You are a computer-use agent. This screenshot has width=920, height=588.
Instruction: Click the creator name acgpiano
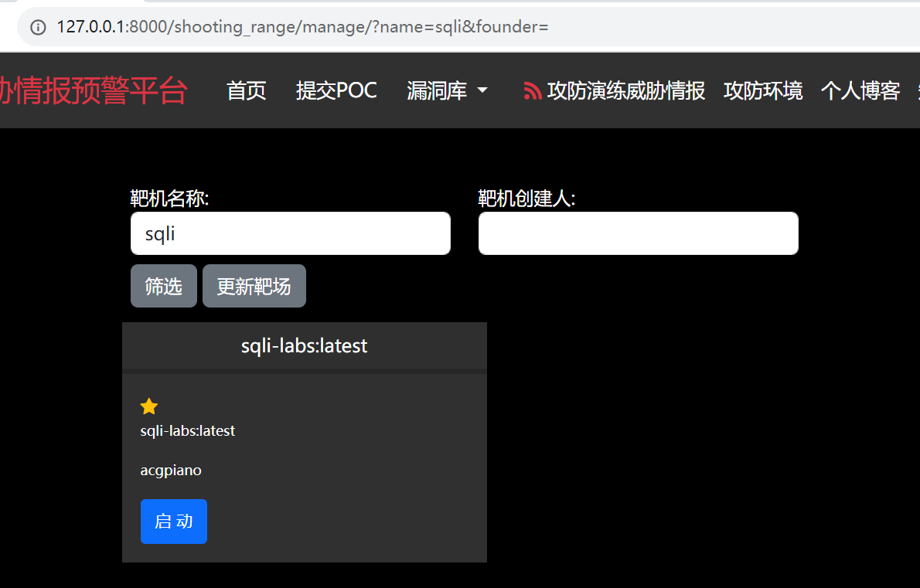pos(171,470)
